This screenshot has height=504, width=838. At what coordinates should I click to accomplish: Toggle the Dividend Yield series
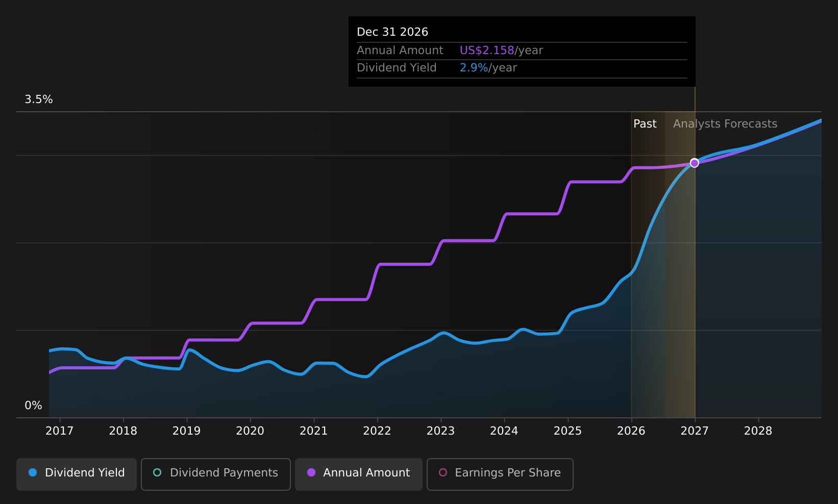[x=77, y=474]
